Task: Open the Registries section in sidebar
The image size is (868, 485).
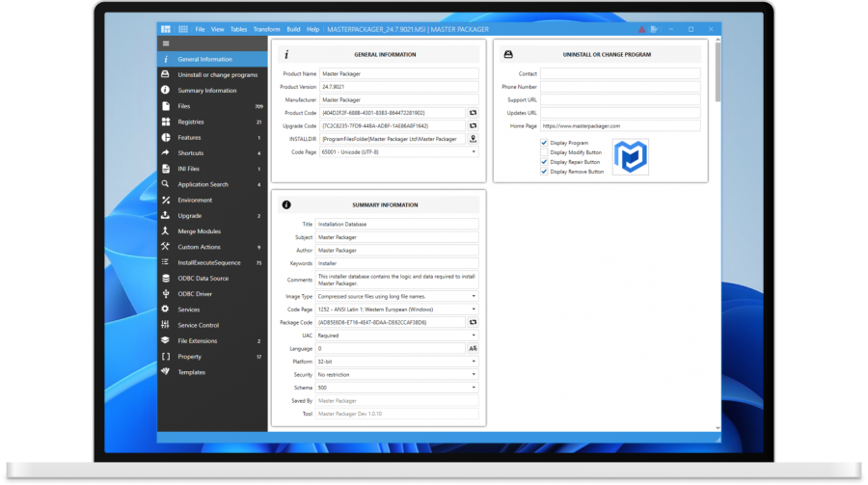Action: 212,121
